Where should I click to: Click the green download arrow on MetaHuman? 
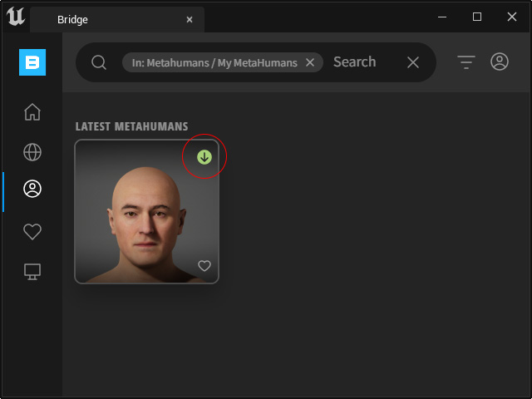pyautogui.click(x=204, y=157)
